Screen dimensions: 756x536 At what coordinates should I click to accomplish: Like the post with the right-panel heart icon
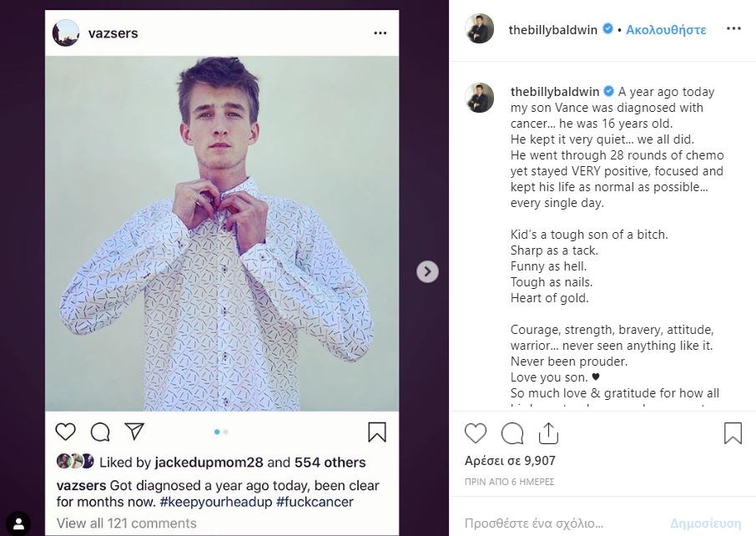coord(476,433)
